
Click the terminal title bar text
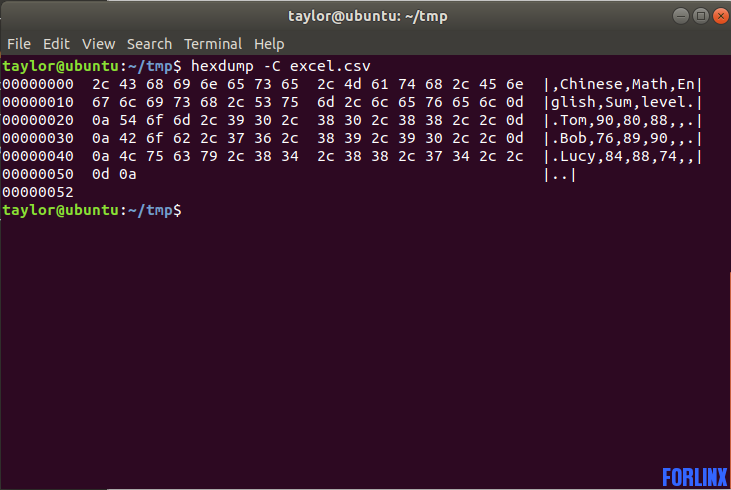pos(367,16)
